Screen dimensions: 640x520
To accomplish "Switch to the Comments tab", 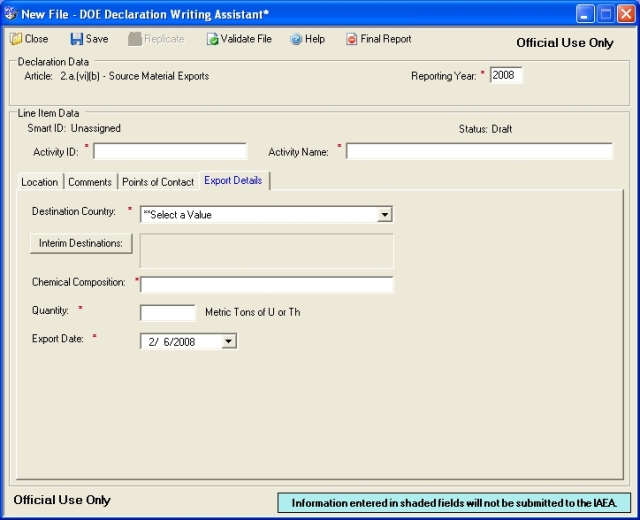I will coord(90,182).
